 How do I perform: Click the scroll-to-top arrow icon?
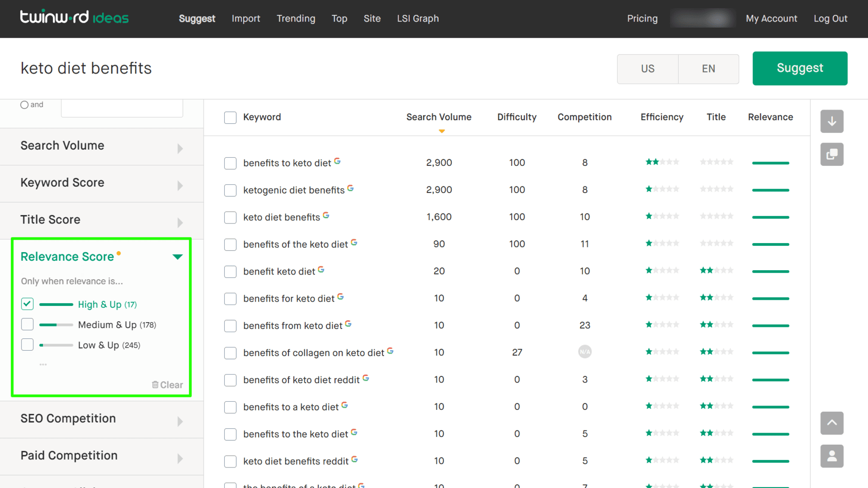click(x=832, y=423)
